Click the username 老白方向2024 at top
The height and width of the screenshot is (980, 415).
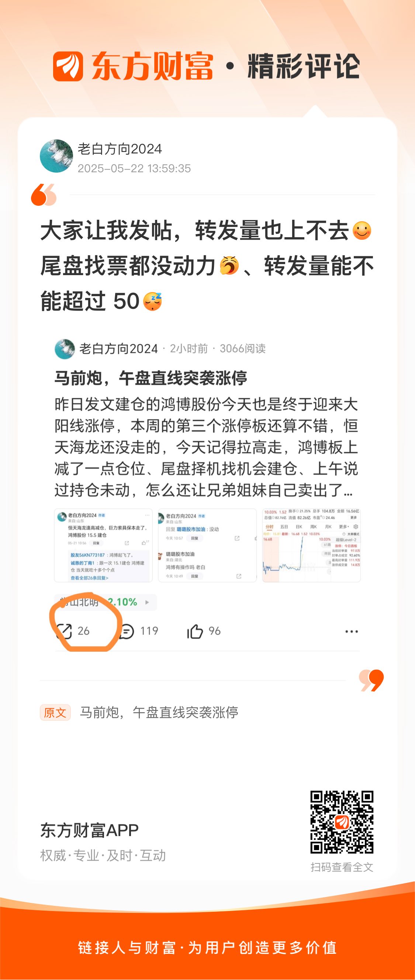click(x=120, y=149)
